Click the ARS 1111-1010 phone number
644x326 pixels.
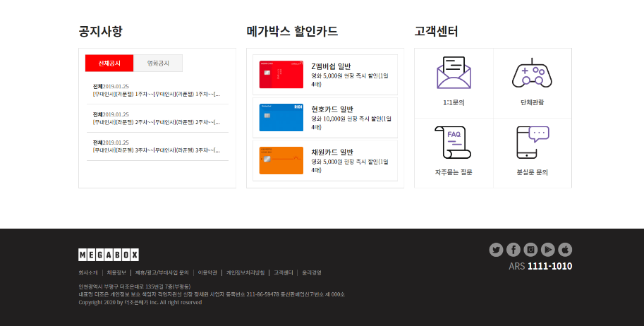540,266
